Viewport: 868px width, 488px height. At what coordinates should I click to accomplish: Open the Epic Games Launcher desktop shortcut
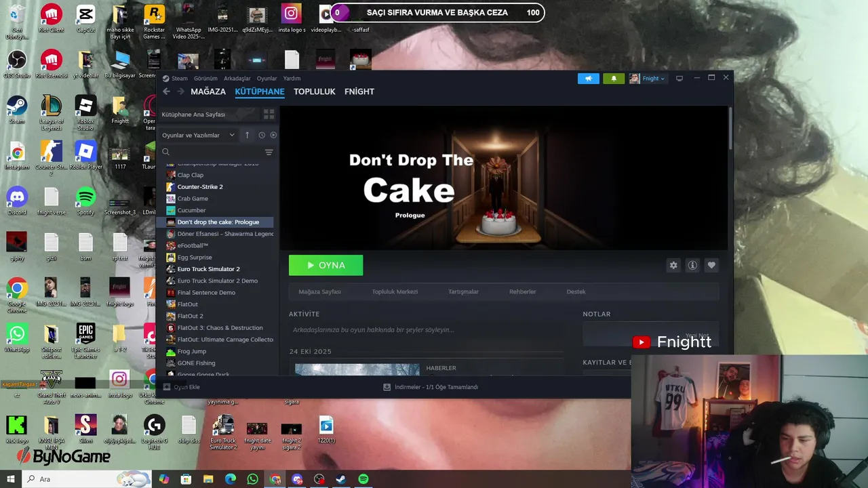(x=85, y=341)
